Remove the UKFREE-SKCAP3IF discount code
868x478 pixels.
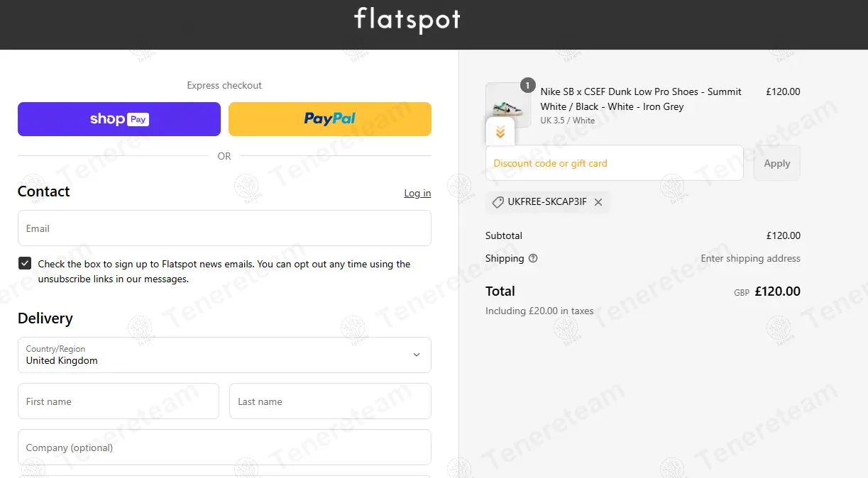point(598,202)
